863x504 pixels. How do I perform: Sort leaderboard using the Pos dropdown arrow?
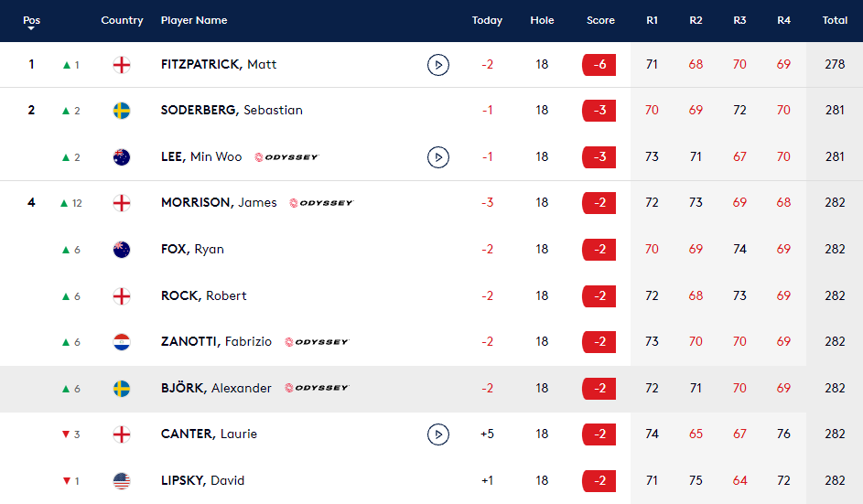pos(31,28)
